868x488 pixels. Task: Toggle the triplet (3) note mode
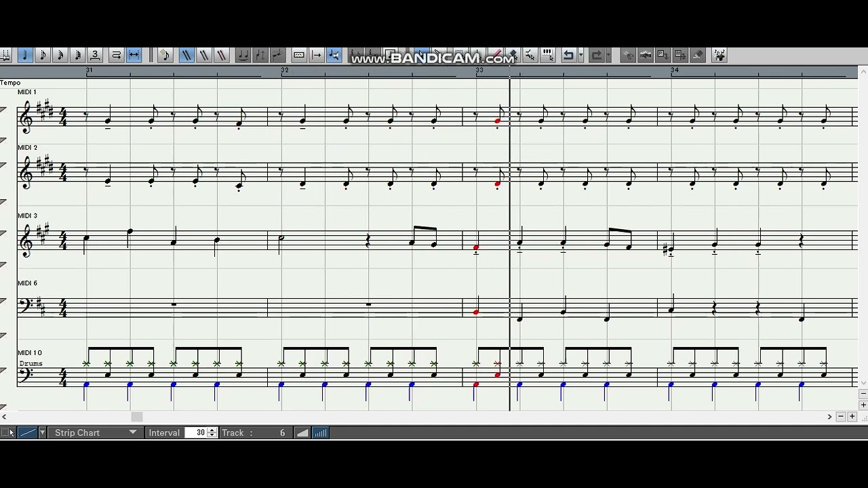[95, 55]
